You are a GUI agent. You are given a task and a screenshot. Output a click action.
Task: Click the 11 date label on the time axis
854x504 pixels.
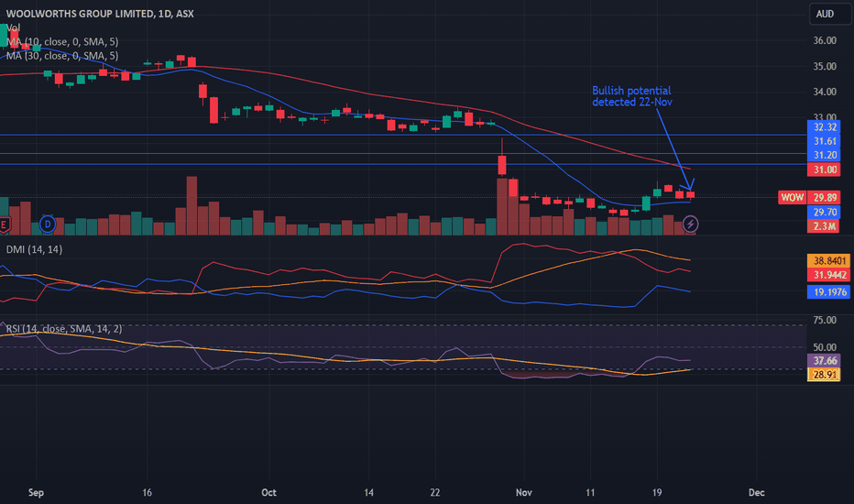click(x=590, y=493)
